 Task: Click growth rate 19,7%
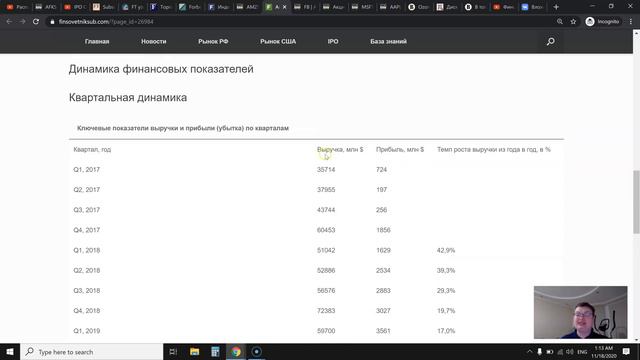click(x=446, y=311)
